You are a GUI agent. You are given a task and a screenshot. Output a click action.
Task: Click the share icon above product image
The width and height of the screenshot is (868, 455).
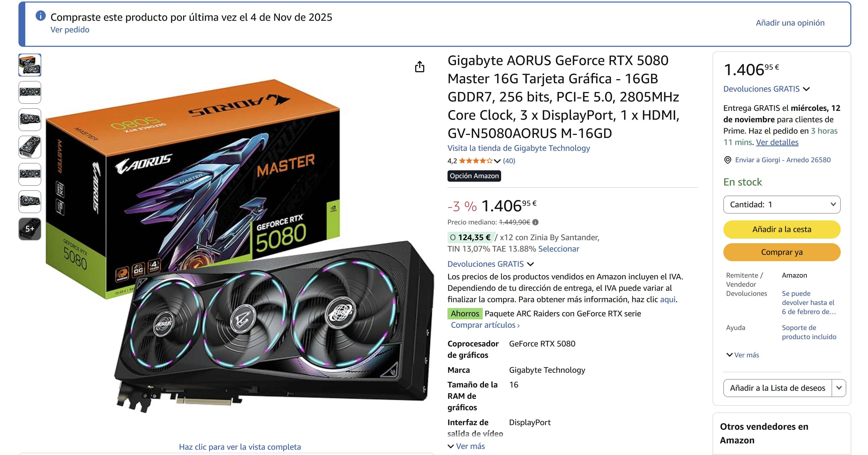419,67
